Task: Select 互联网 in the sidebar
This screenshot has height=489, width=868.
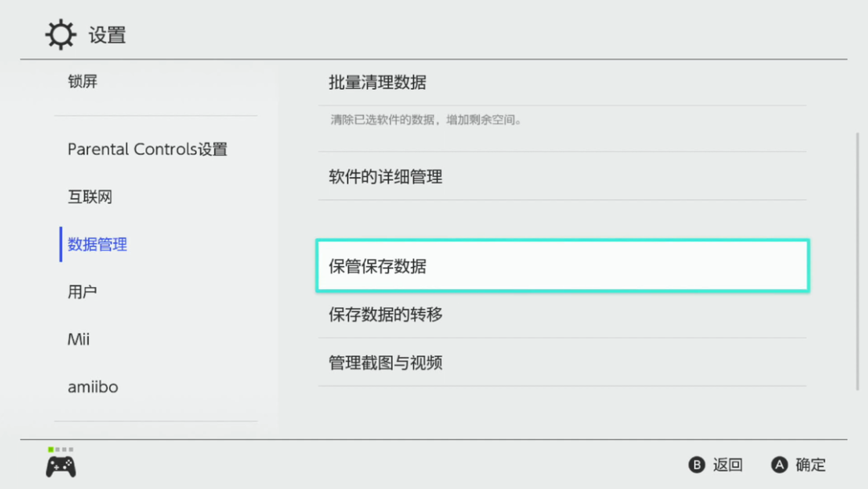Action: [90, 197]
